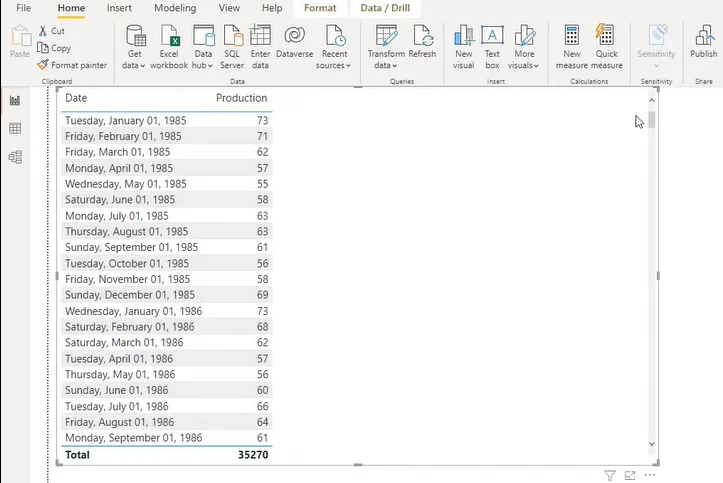The image size is (723, 483).
Task: Open the Get data menu
Action: pos(135,47)
